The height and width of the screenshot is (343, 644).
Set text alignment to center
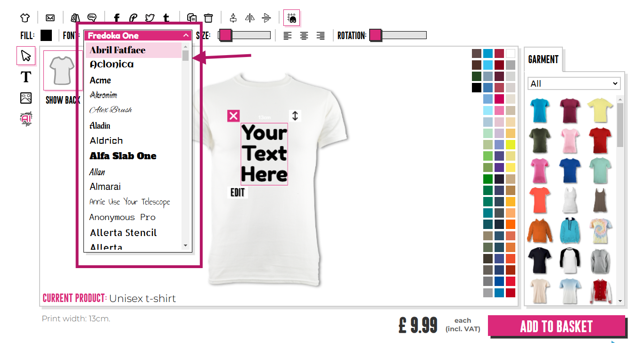pos(304,35)
